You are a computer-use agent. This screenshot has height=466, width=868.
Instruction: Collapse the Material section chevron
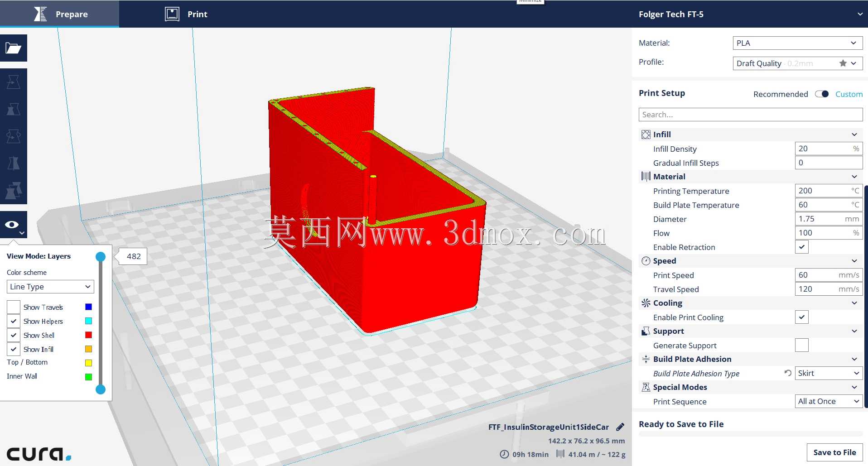coord(854,177)
